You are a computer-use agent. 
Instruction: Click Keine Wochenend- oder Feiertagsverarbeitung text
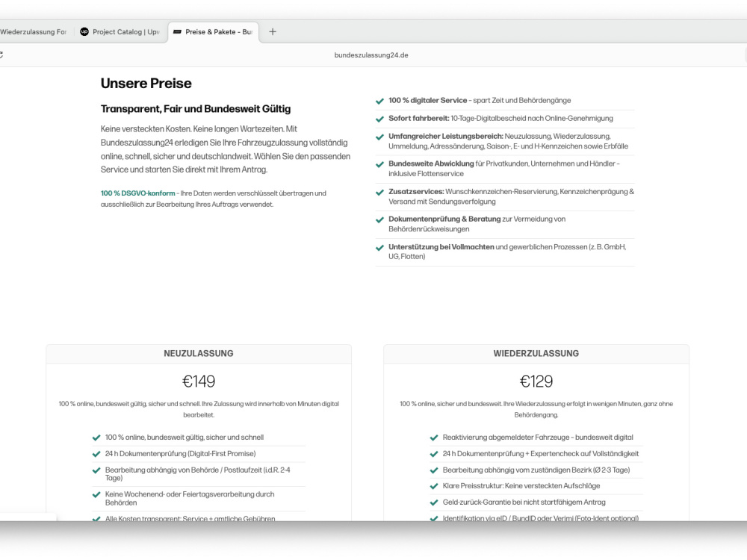[190, 499]
